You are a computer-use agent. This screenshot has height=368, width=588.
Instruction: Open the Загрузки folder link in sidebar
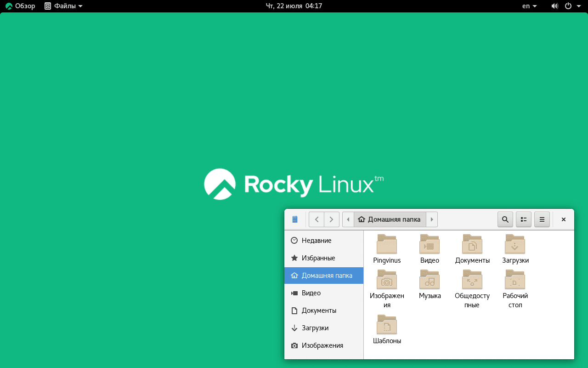[x=315, y=328]
